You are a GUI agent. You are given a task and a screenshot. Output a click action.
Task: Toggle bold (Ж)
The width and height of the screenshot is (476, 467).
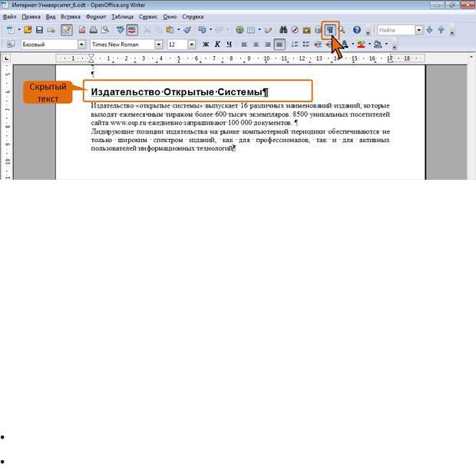point(206,45)
